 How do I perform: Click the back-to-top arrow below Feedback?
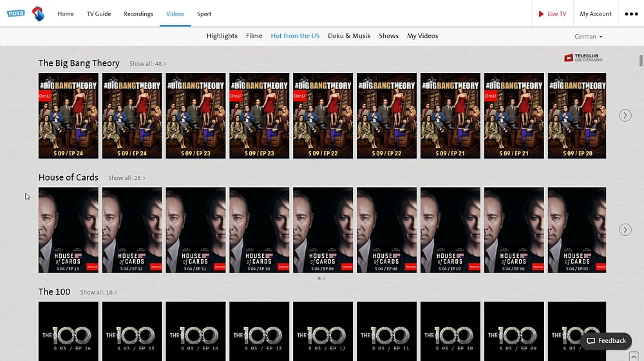click(634, 356)
